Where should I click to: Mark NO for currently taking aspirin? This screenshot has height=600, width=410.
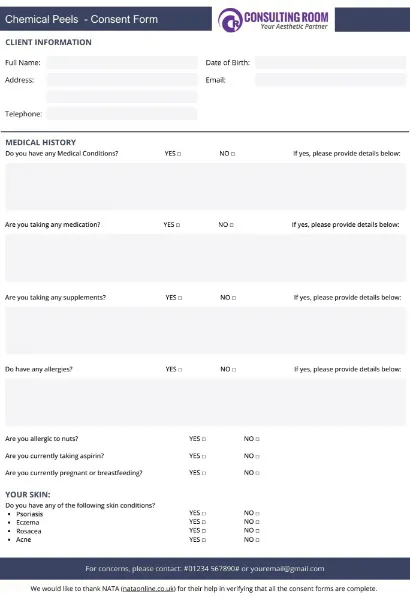[x=257, y=456]
